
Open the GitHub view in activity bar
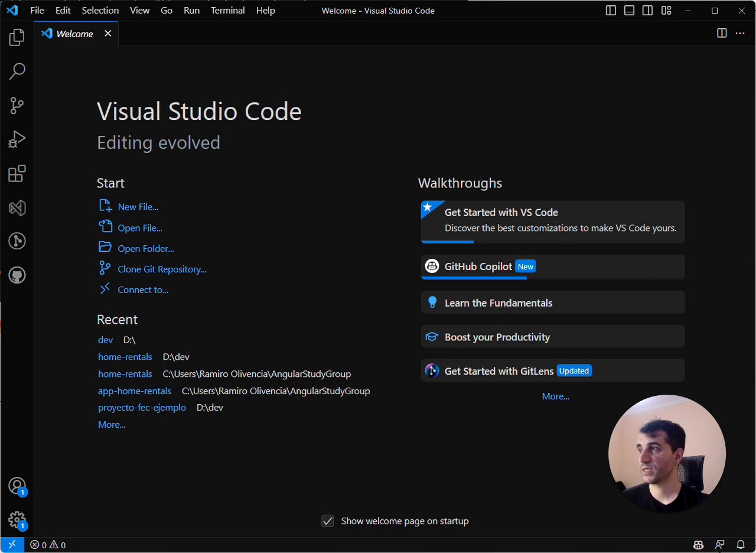(17, 275)
